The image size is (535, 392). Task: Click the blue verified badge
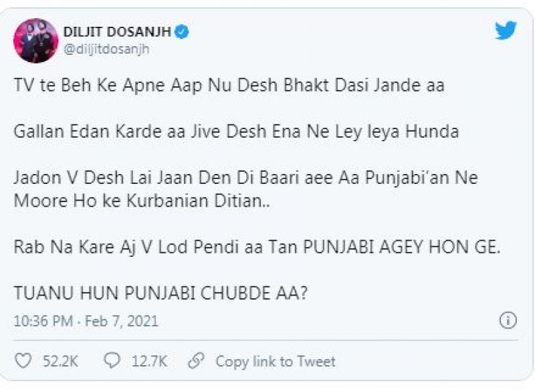[x=181, y=31]
